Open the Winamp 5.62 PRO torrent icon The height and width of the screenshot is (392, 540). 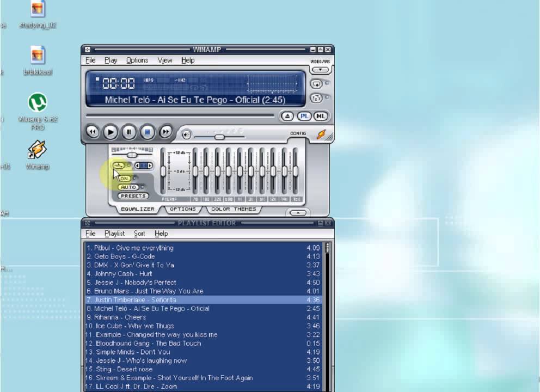tap(38, 112)
